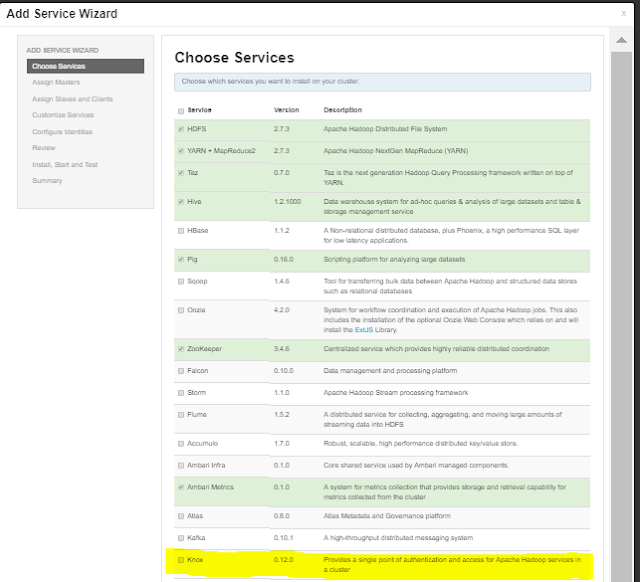Uncheck the HDFS service checkbox
This screenshot has width=640, height=582.
[x=181, y=129]
